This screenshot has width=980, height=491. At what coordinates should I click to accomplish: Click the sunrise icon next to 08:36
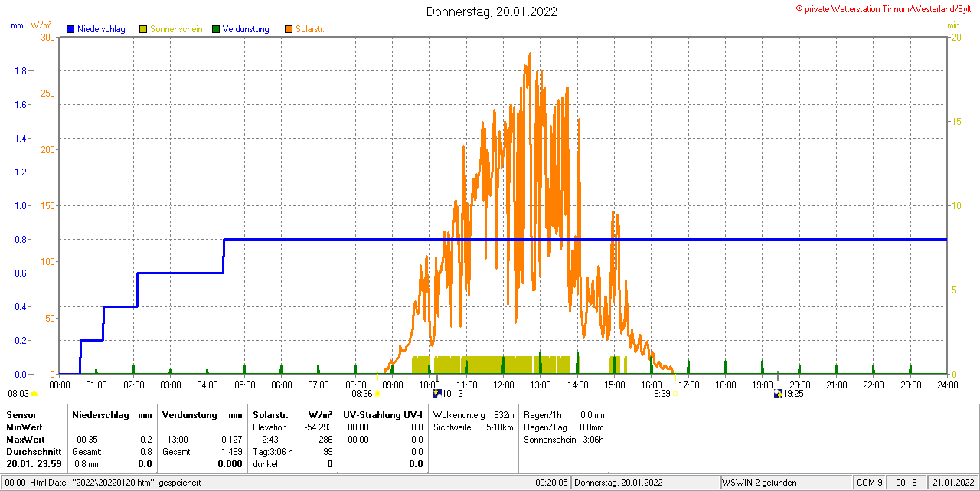pos(377,394)
